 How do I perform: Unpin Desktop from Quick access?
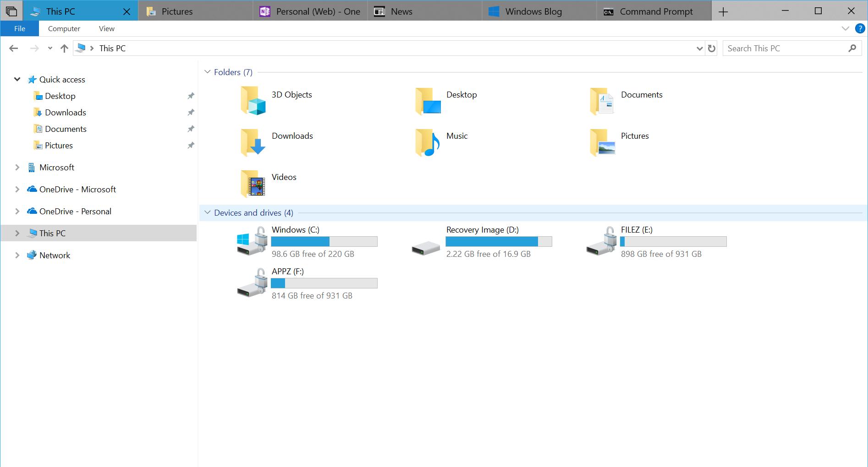click(191, 96)
